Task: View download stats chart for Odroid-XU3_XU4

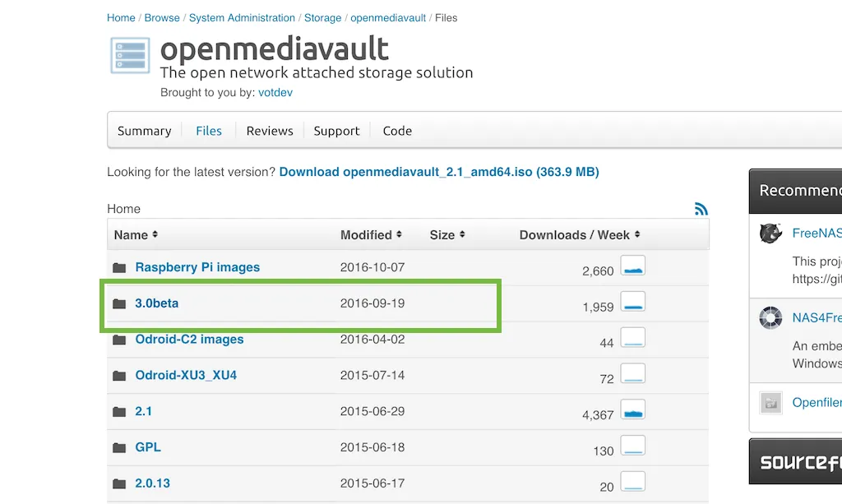Action: pos(633,373)
